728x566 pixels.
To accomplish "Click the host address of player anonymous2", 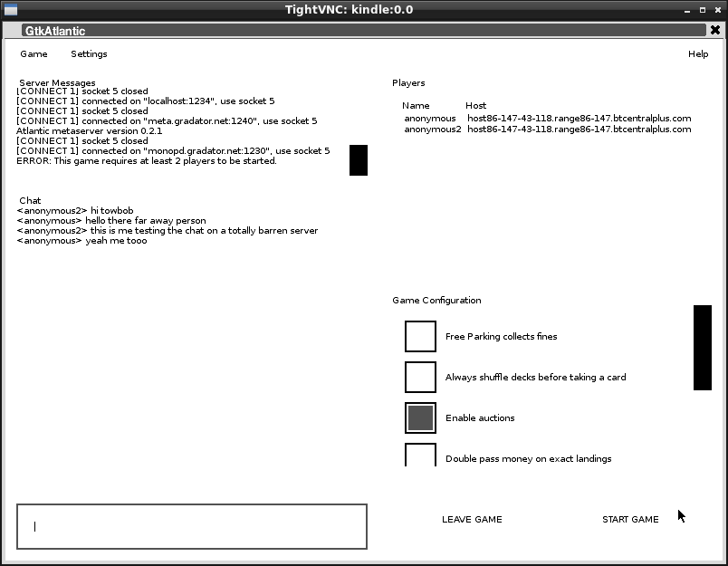I will [579, 130].
